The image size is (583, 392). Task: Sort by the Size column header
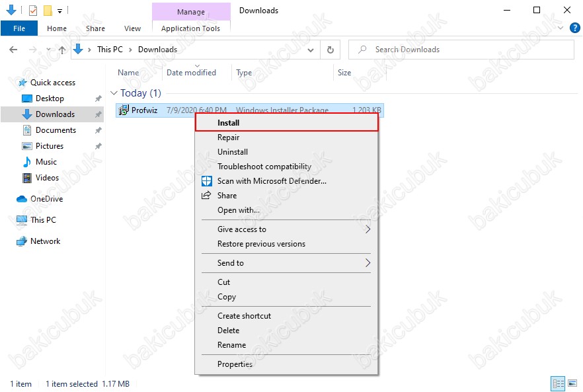[344, 73]
